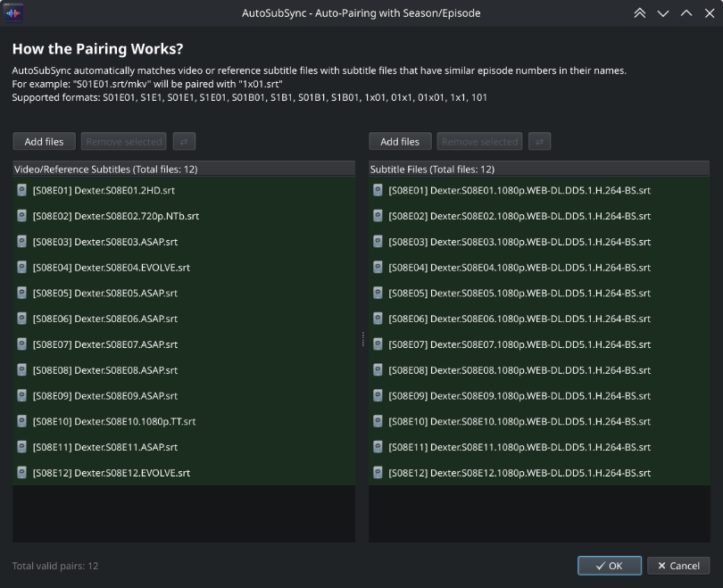Click the AutoSubSync app icon in title bar

coord(12,12)
